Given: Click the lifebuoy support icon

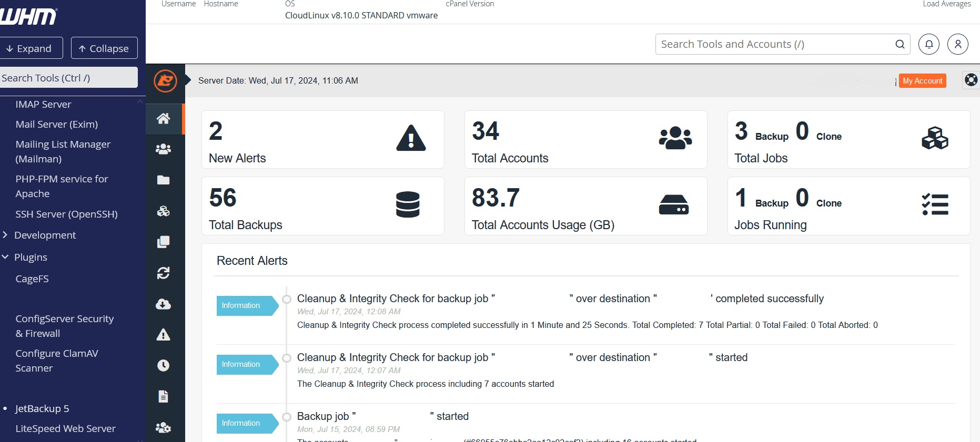Looking at the screenshot, I should point(971,80).
